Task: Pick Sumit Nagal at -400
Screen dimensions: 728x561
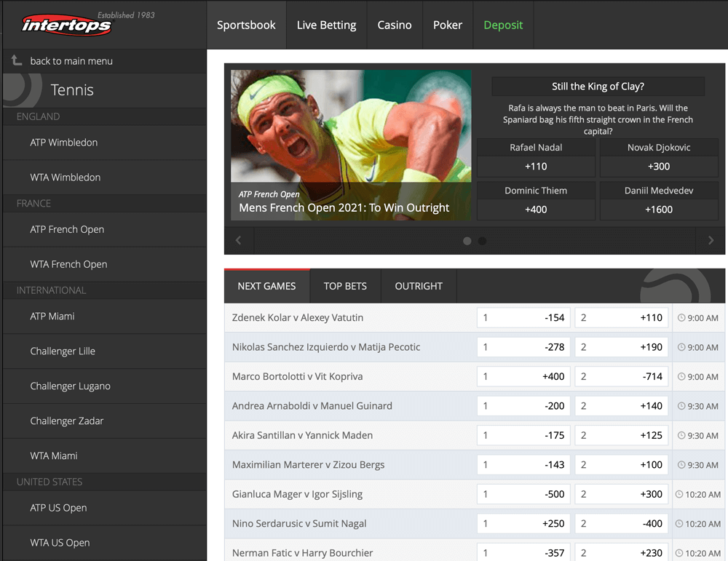Action: (x=622, y=523)
